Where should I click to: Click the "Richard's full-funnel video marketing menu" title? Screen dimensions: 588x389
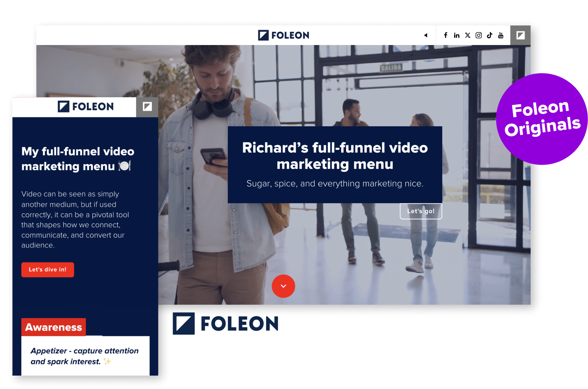(x=335, y=156)
